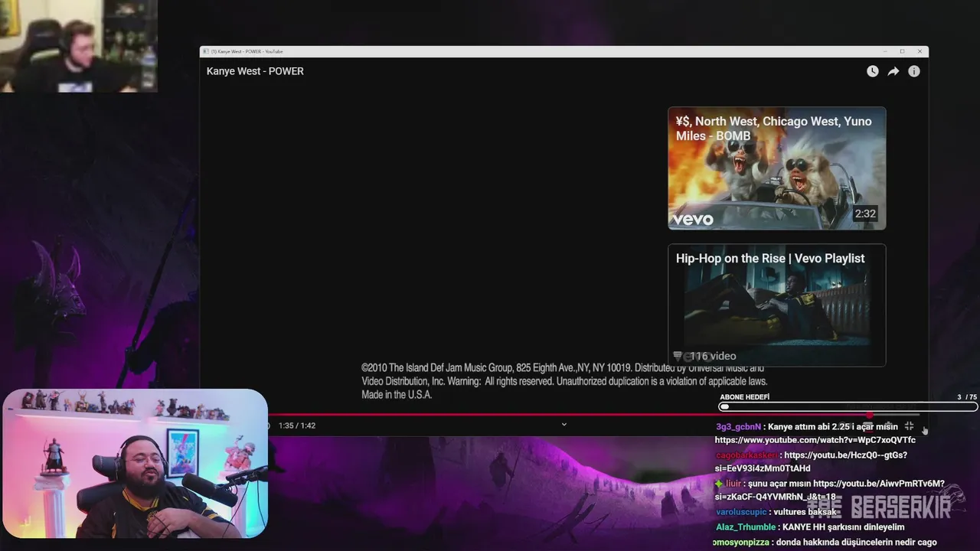The image size is (980, 551).
Task: Click the 1:35 / 1:42 time display
Action: [x=297, y=425]
